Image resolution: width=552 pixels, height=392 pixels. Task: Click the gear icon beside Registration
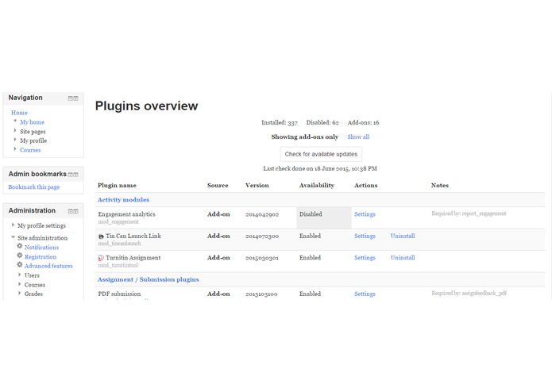20,256
